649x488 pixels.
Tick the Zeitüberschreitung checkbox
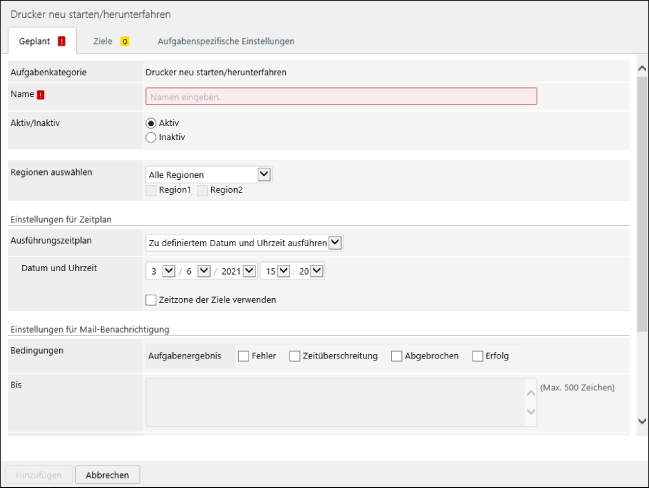click(x=294, y=355)
